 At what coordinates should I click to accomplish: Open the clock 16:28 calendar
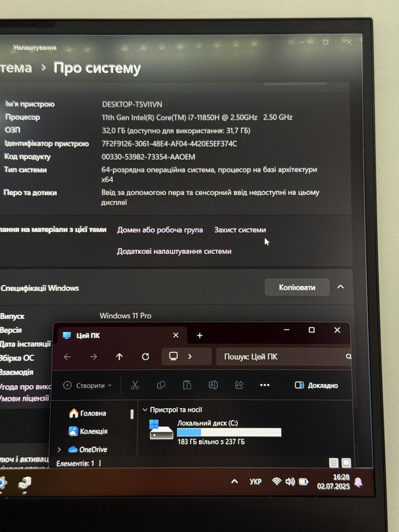[x=333, y=482]
